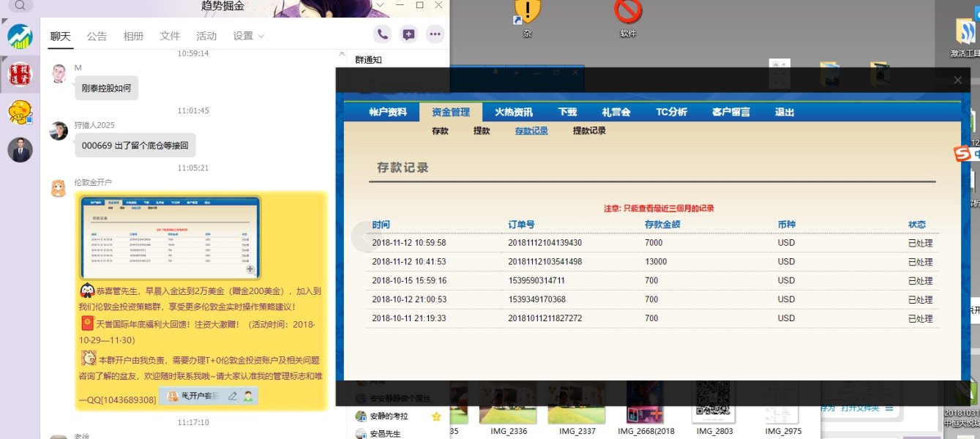Switch to the 公告 tab

tap(97, 36)
